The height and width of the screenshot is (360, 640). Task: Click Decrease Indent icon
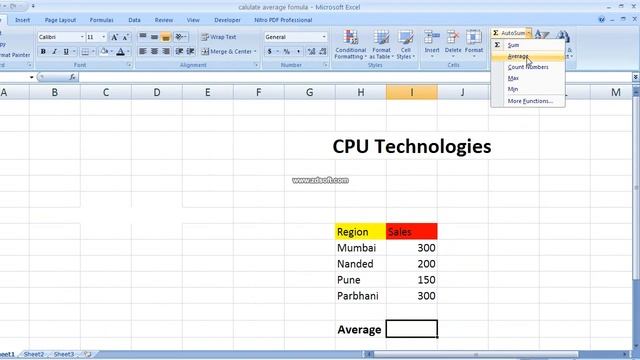coord(179,51)
